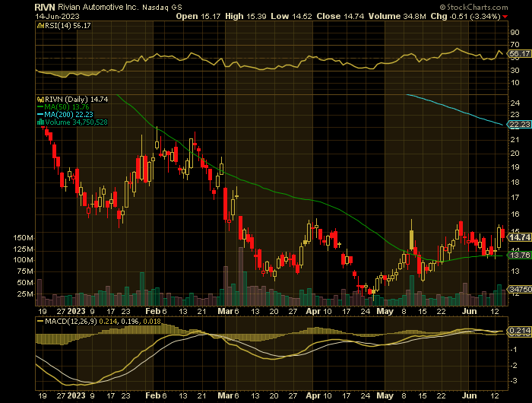Click the 18 price axis label

(x=515, y=182)
